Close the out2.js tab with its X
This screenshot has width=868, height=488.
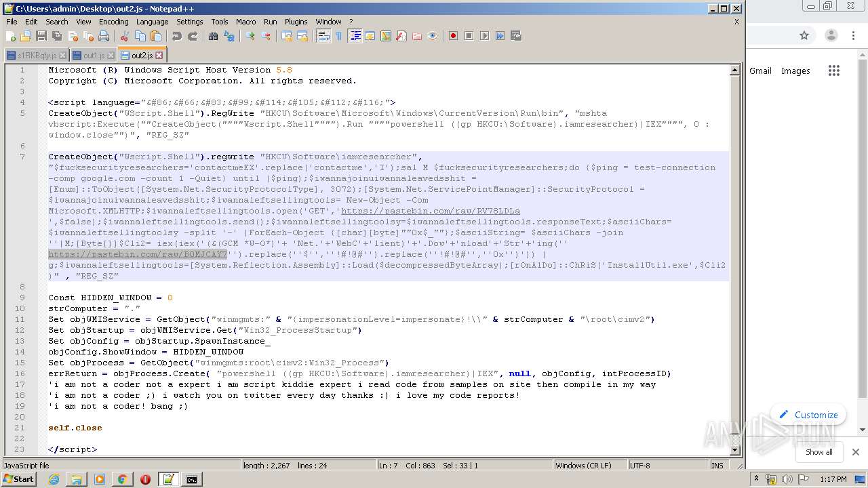(159, 56)
